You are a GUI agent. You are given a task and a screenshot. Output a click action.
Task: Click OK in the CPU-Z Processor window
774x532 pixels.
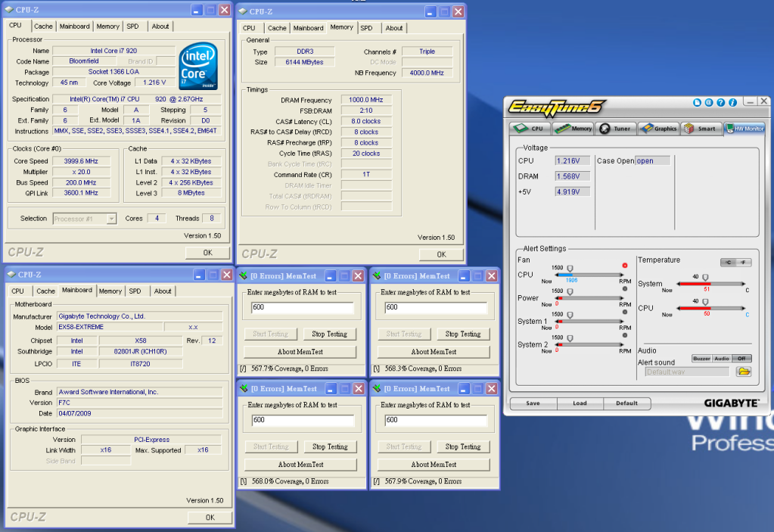pyautogui.click(x=208, y=253)
